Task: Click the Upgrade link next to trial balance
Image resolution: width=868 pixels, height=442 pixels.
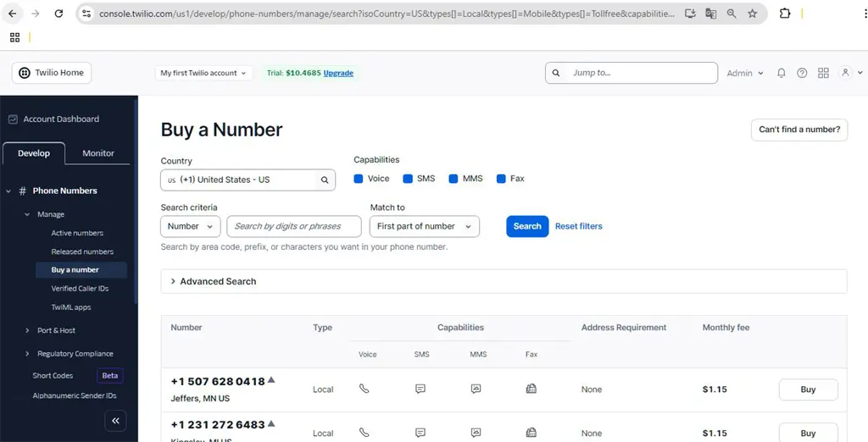Action: [x=338, y=73]
